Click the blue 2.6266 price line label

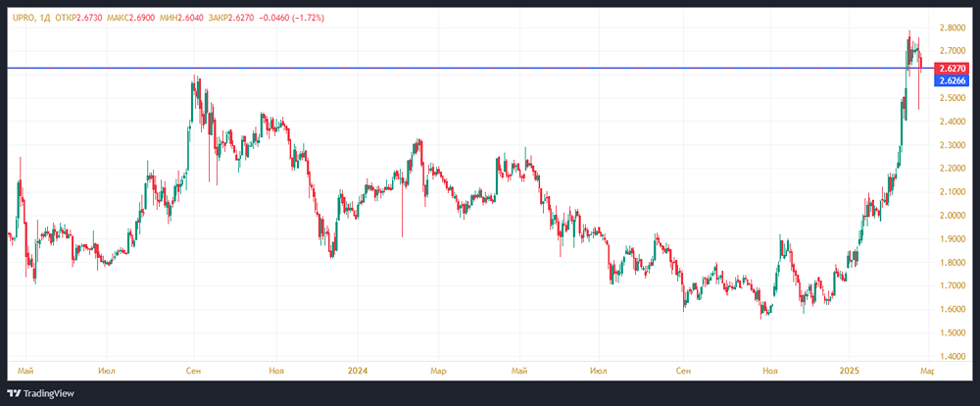tap(951, 80)
